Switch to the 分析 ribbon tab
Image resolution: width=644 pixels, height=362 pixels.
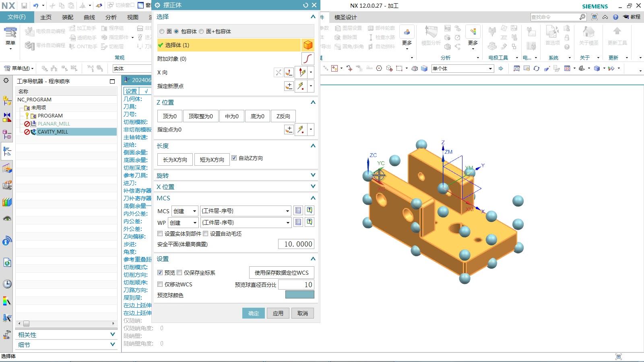pyautogui.click(x=111, y=17)
